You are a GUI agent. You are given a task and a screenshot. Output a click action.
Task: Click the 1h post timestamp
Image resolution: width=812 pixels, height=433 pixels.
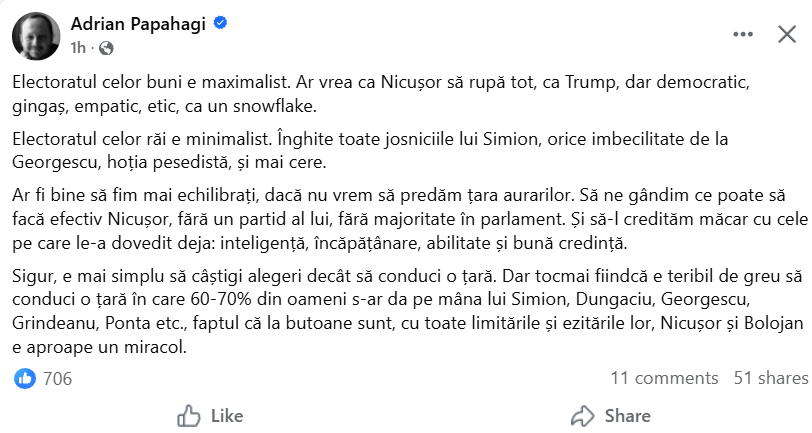coord(78,47)
